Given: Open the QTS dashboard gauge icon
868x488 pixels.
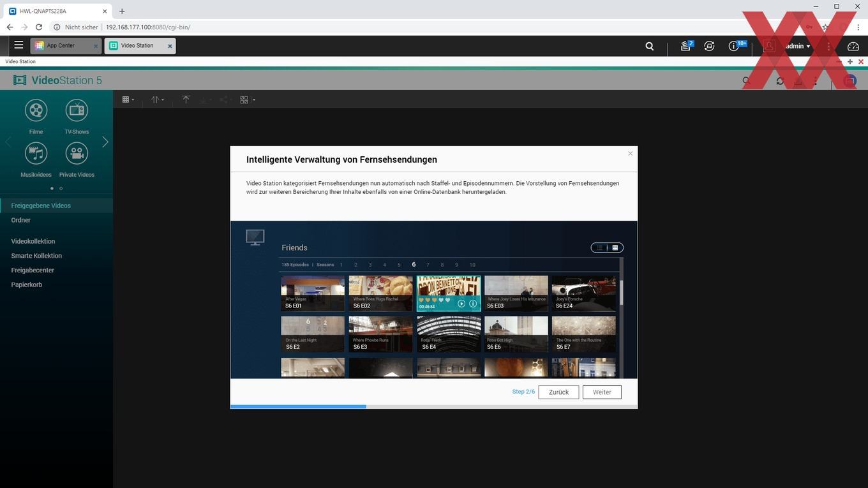Looking at the screenshot, I should (x=853, y=46).
